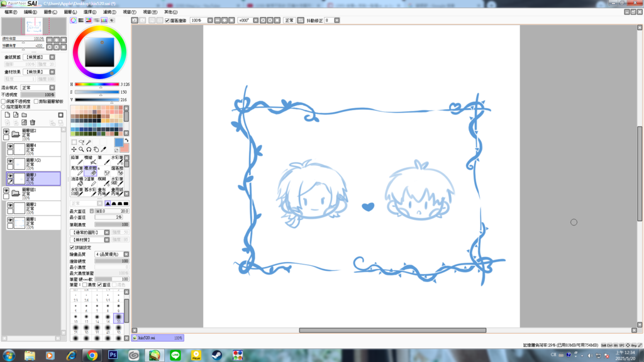Select the 橡皮擦 eraser tool

coord(90,171)
